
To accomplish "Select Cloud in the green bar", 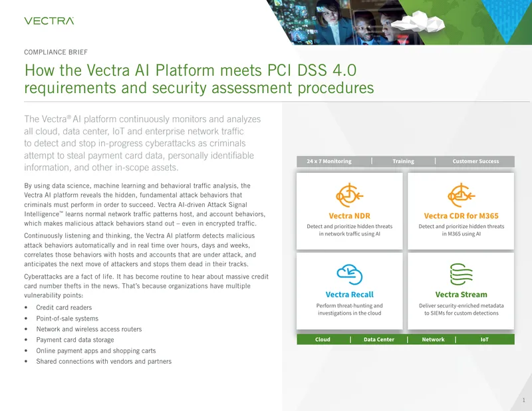I will (x=323, y=339).
